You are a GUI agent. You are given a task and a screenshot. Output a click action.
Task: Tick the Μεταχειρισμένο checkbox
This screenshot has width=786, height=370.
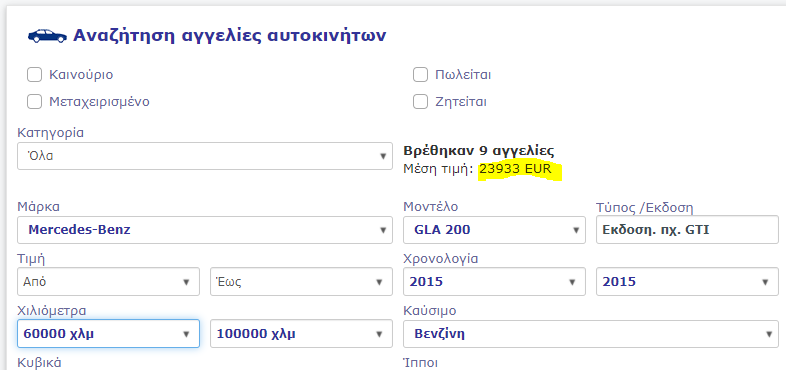pyautogui.click(x=34, y=102)
